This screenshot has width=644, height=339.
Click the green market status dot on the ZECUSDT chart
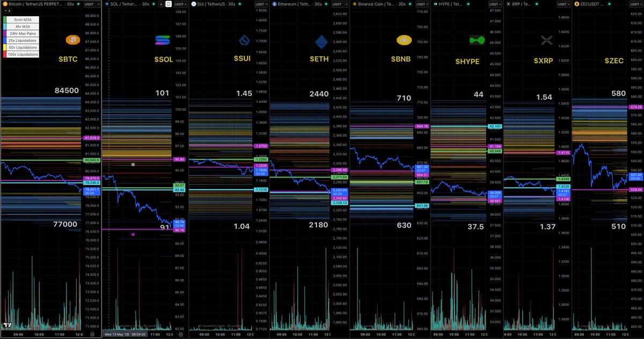pyautogui.click(x=609, y=4)
